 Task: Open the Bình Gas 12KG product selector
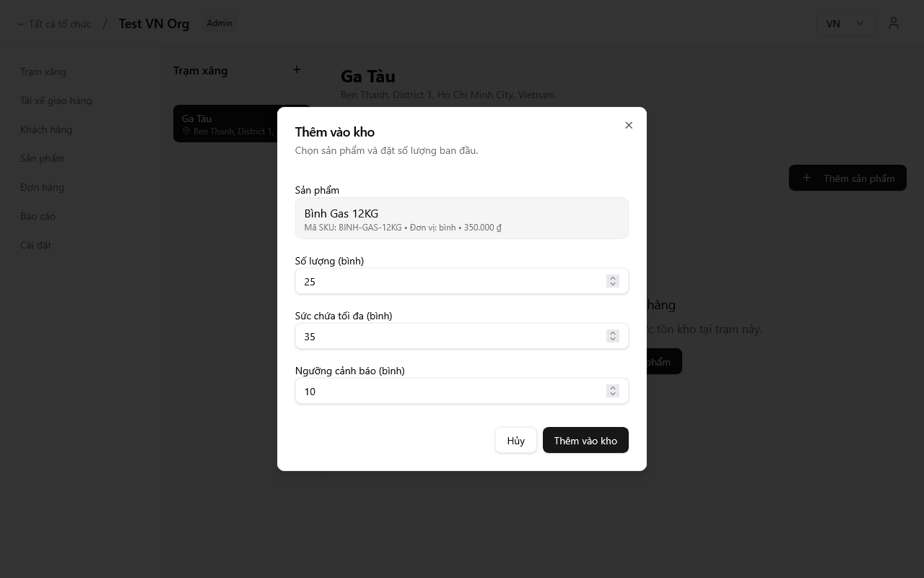click(461, 218)
